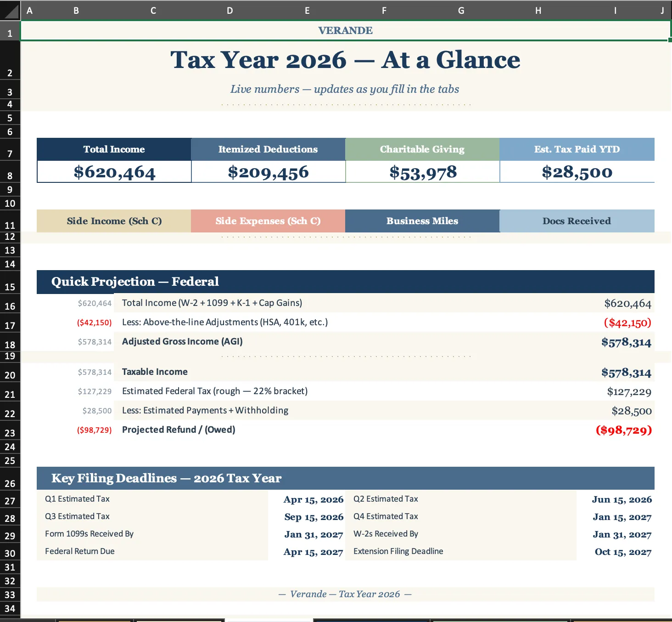Click the 'Q2 Estimated Tax' label
Image resolution: width=672 pixels, height=622 pixels.
386,499
